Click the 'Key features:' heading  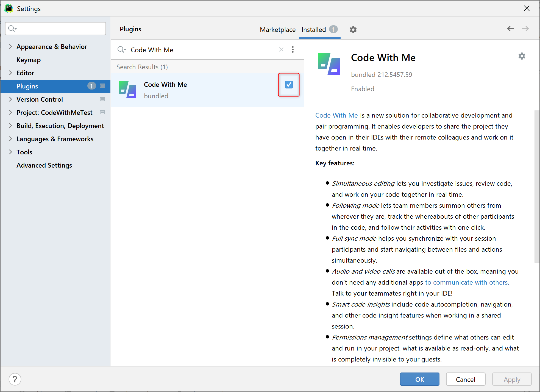click(335, 163)
